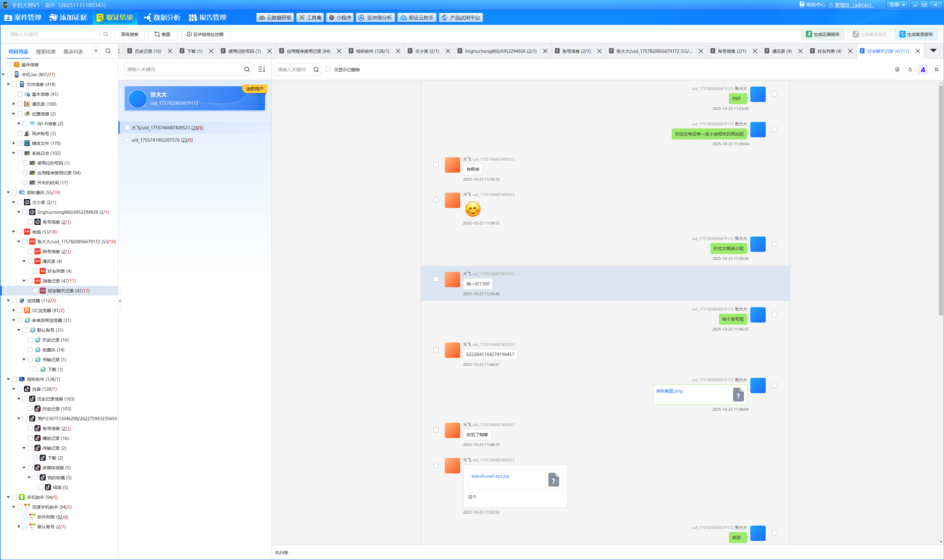
Task: Click the sort order icon in contact list
Action: (x=261, y=69)
